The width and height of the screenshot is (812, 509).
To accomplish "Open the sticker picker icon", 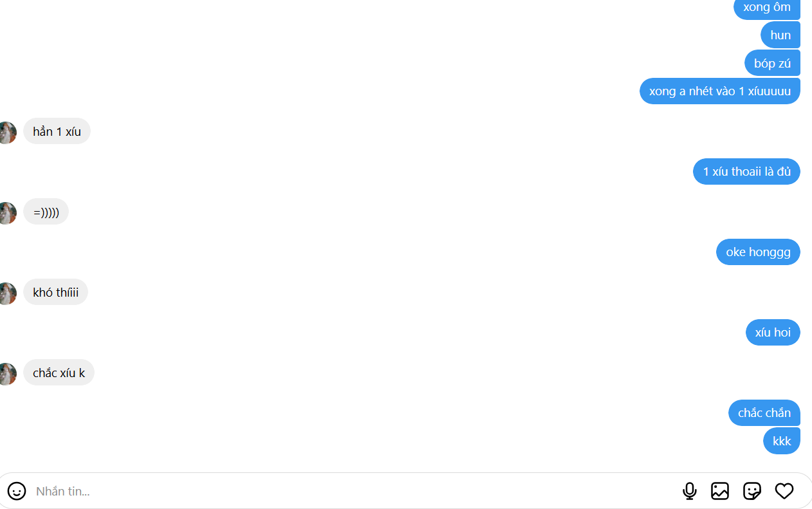I will pos(752,491).
